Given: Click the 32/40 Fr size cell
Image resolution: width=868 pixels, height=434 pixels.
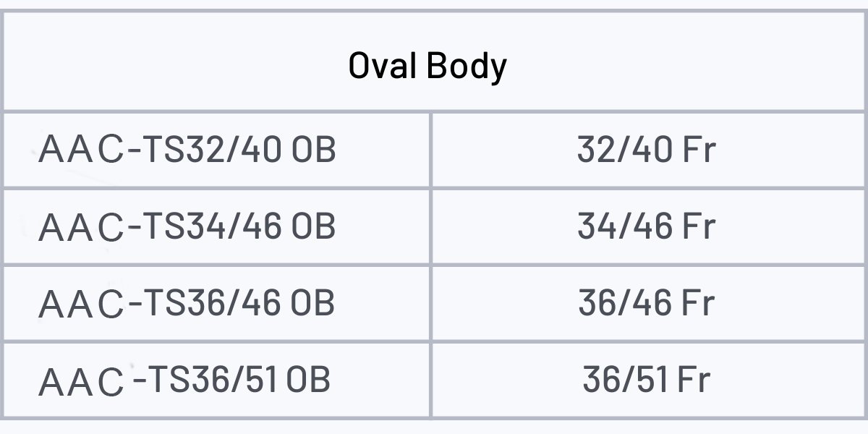Looking at the screenshot, I should click(x=648, y=150).
